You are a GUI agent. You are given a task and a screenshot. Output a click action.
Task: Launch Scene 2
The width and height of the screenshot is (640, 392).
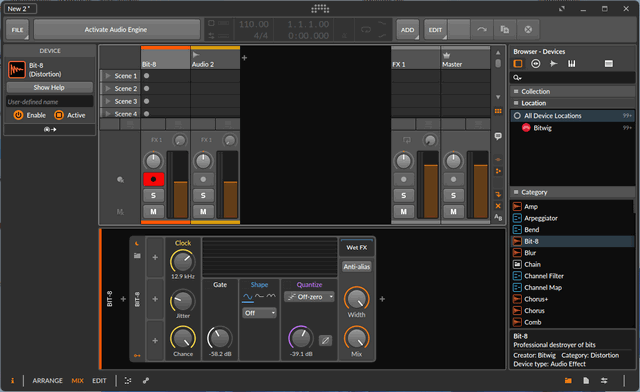[x=108, y=88]
